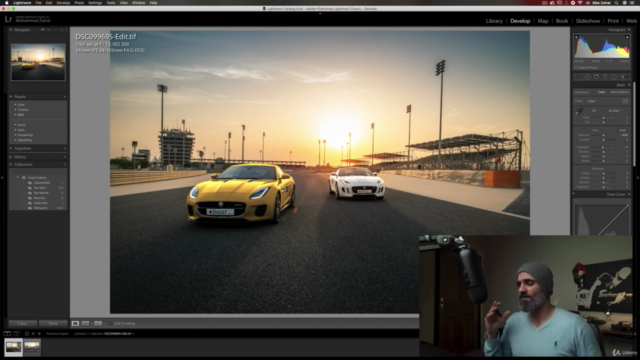Add snapshot with Snapshots plus icon
The width and height of the screenshot is (640, 360).
65,148
